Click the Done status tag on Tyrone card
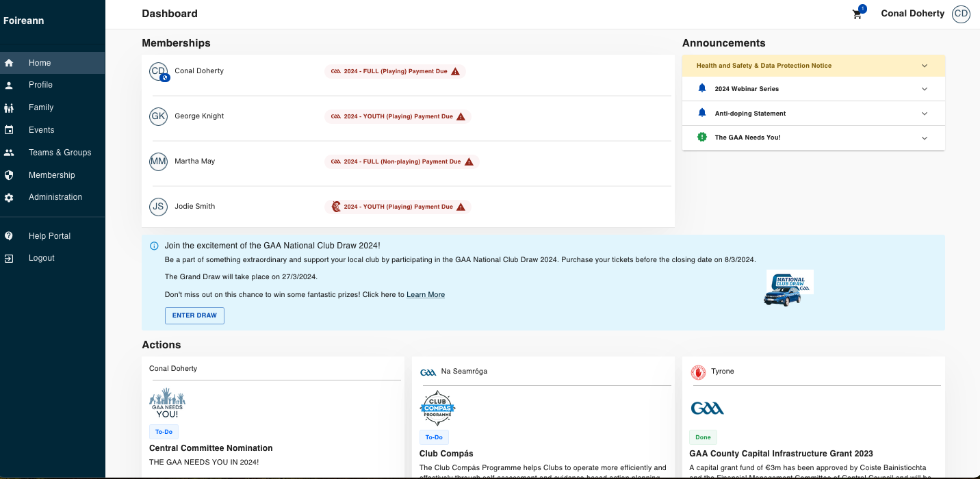980x479 pixels. 703,437
